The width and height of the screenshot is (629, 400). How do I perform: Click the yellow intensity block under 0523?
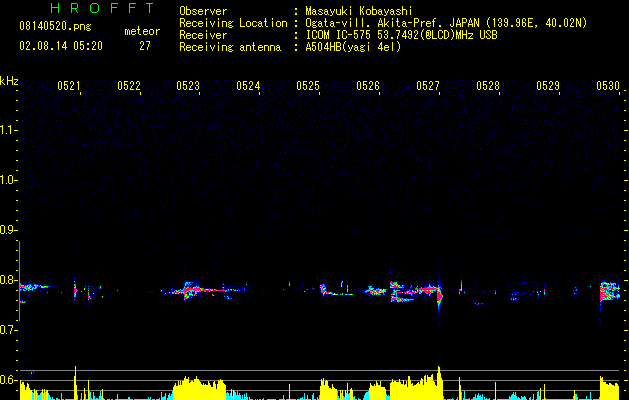tap(199, 388)
